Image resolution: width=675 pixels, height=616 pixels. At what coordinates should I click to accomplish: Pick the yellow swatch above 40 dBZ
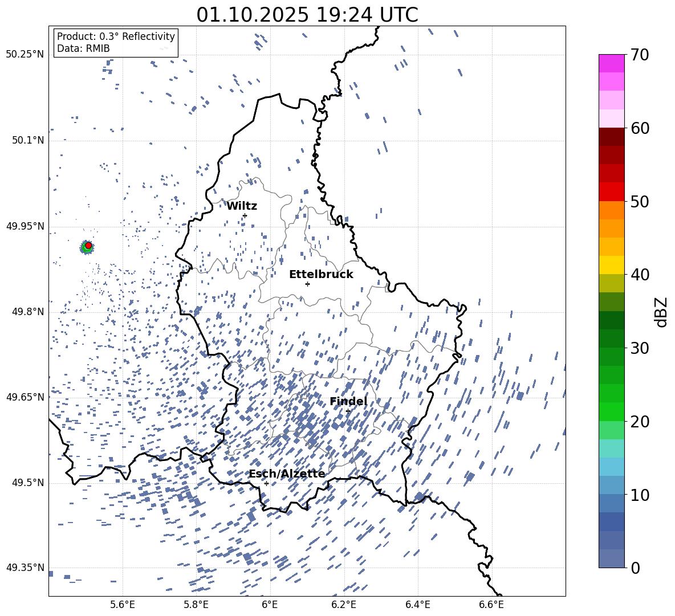point(611,264)
